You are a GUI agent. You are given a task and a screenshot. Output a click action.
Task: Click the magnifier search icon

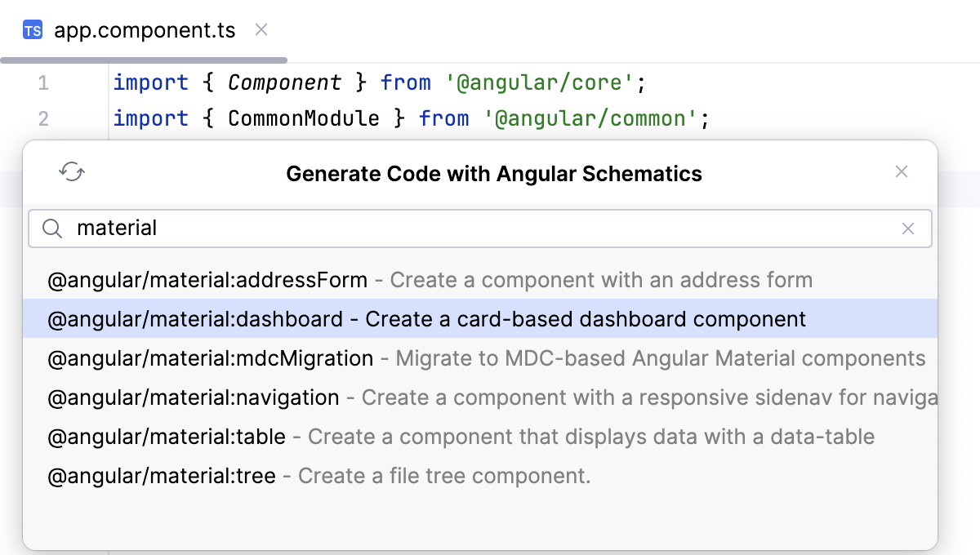(51, 229)
